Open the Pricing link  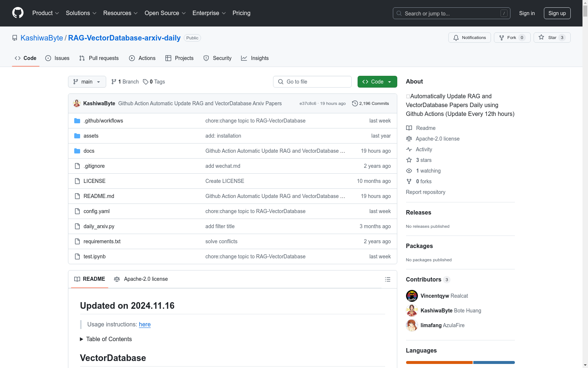coord(241,13)
